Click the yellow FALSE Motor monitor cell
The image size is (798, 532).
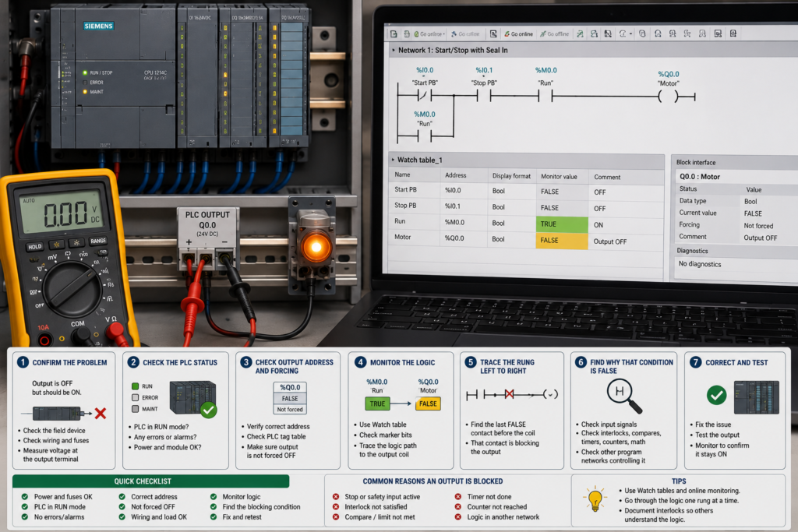click(x=561, y=240)
